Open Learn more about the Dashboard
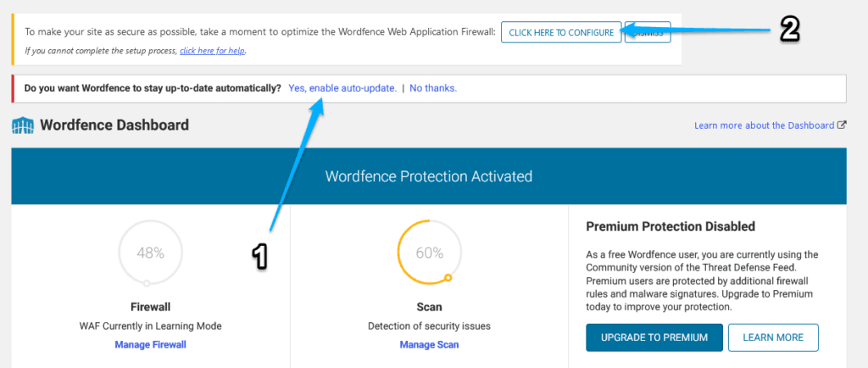This screenshot has width=868, height=368. tap(764, 125)
